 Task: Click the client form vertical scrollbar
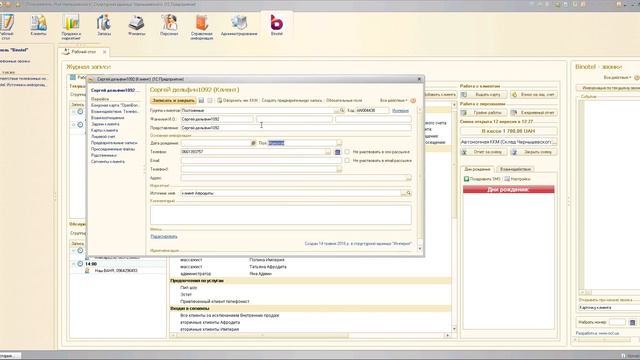click(420, 179)
